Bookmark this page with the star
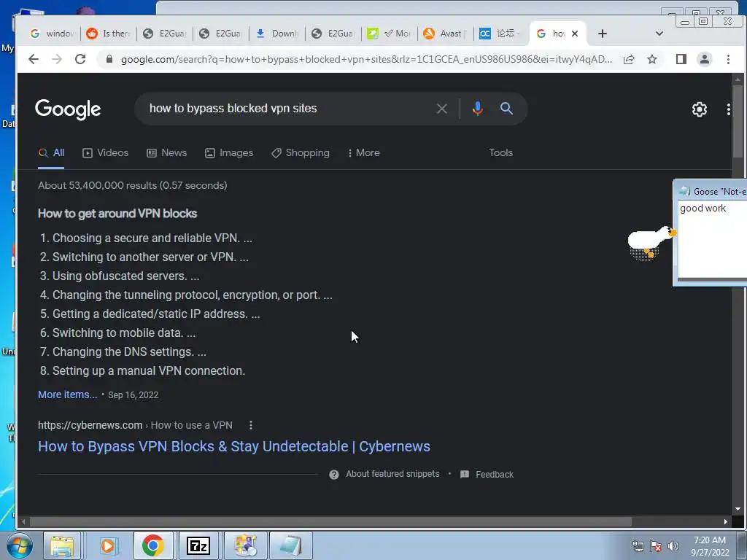747x560 pixels. point(652,59)
